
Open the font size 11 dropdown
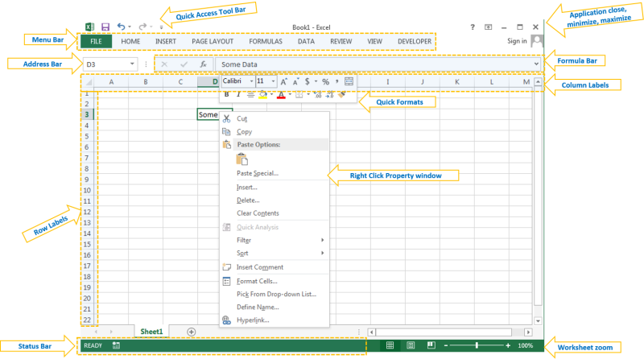click(273, 81)
